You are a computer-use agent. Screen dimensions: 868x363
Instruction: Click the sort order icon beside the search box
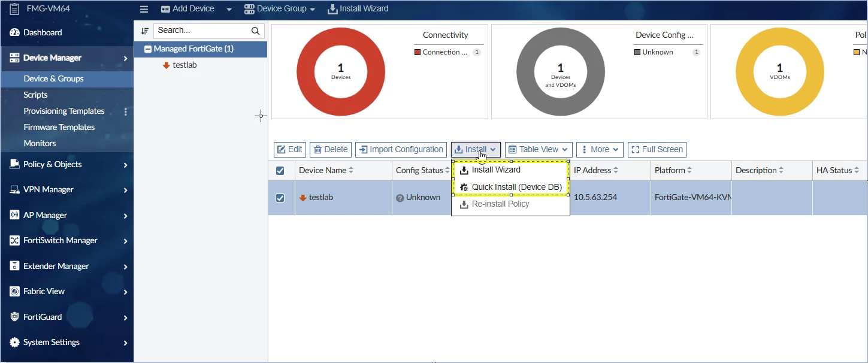tap(144, 31)
